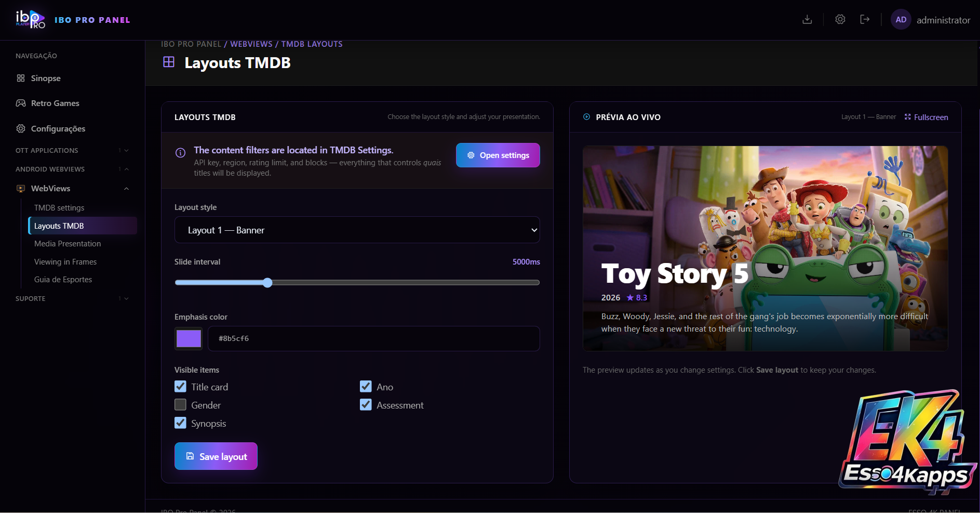Click the Configurações gear icon
The height and width of the screenshot is (513, 980).
[x=21, y=128]
